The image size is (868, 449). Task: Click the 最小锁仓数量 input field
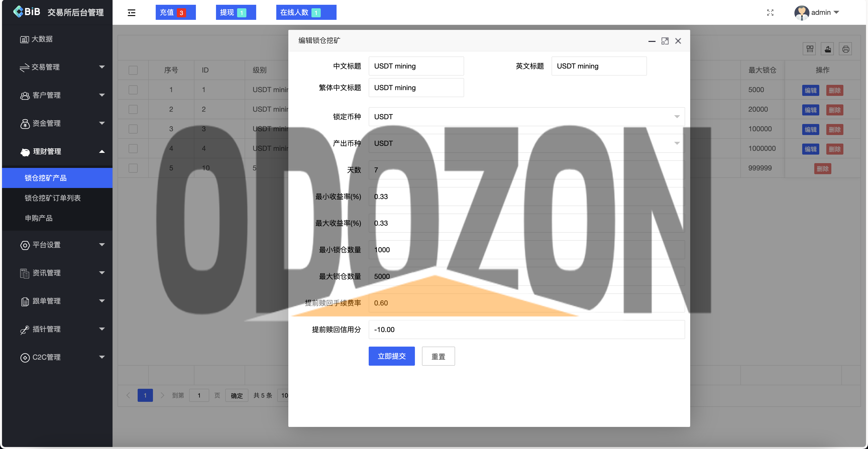point(526,249)
